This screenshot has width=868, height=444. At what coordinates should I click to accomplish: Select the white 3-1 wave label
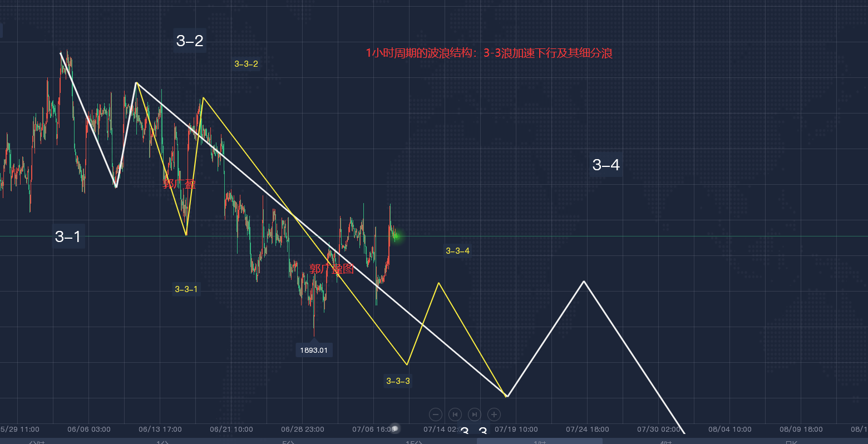click(68, 236)
